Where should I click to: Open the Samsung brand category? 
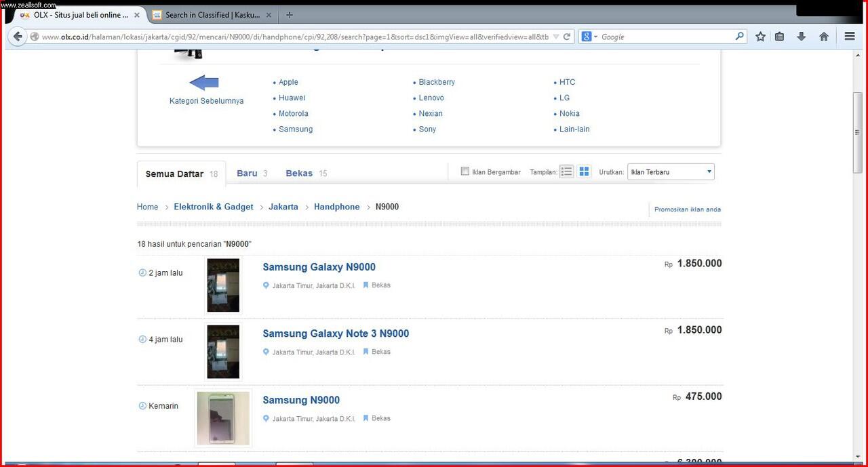[x=296, y=129]
